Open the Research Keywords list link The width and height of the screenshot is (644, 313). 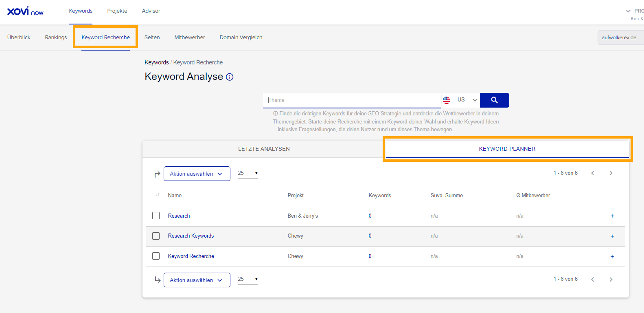pyautogui.click(x=191, y=236)
